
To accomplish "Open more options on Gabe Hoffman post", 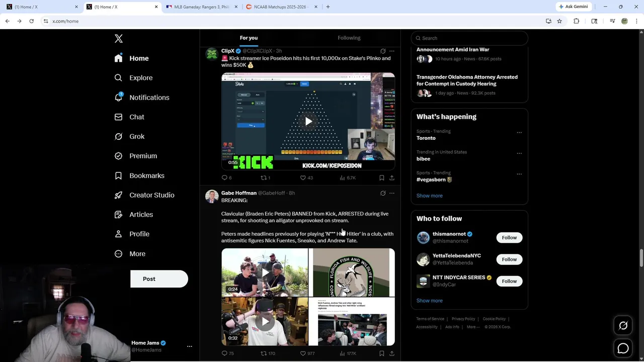I will tap(392, 193).
